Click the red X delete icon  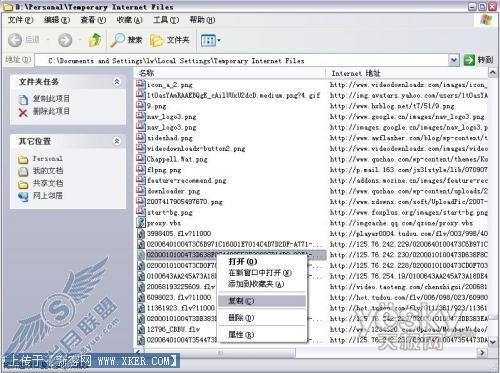(x=23, y=112)
